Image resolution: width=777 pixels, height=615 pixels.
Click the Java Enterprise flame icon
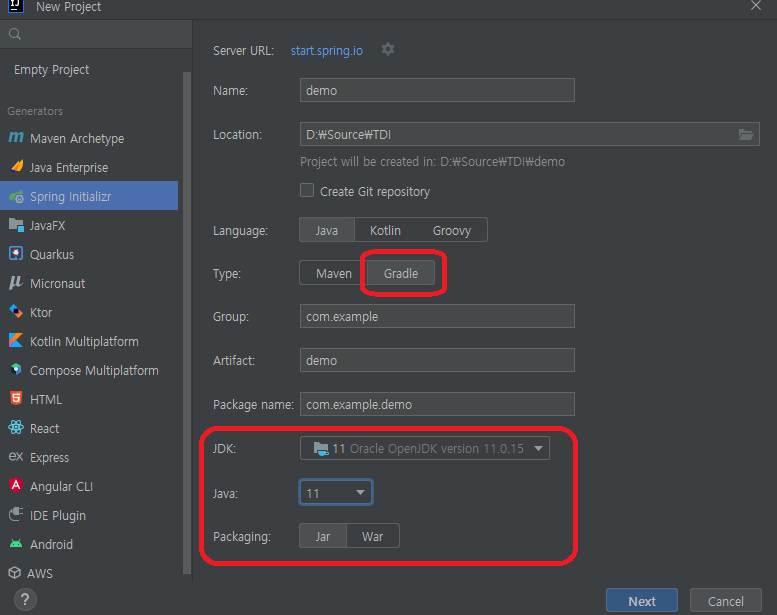click(x=16, y=166)
